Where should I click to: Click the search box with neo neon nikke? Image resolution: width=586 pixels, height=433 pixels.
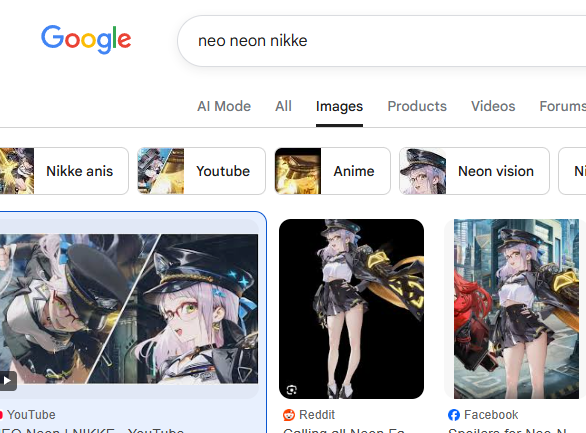click(382, 41)
